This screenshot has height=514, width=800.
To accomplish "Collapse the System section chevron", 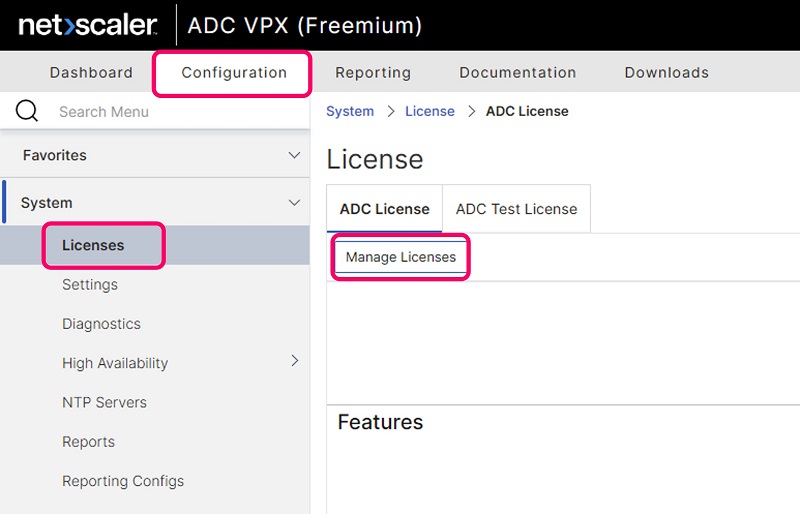I will point(294,203).
